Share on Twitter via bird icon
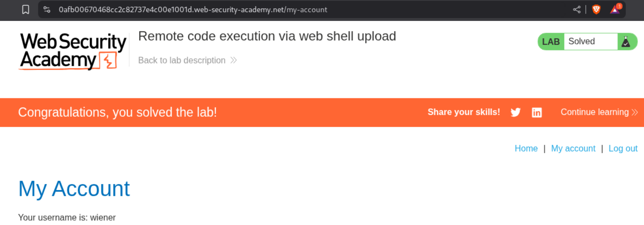 [x=516, y=112]
